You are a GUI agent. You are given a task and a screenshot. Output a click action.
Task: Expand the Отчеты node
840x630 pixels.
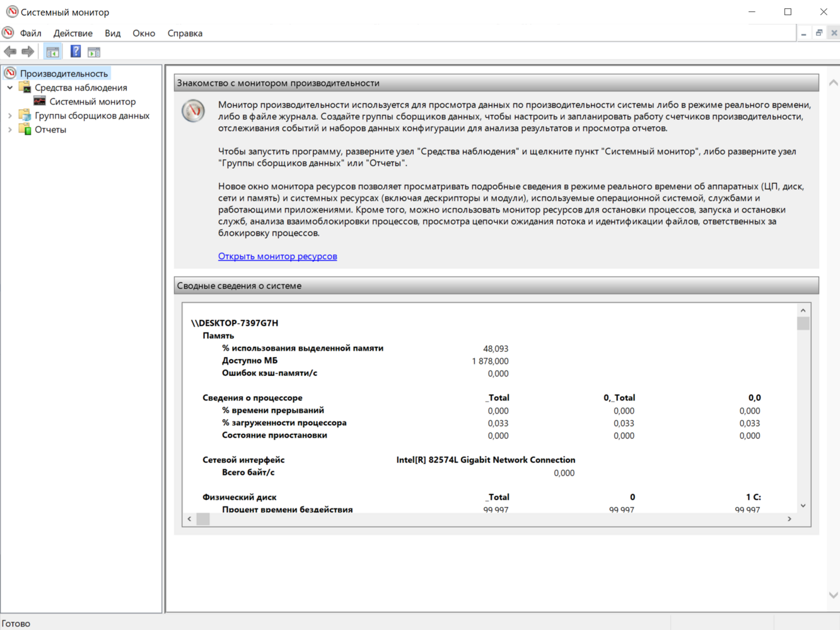coord(10,130)
